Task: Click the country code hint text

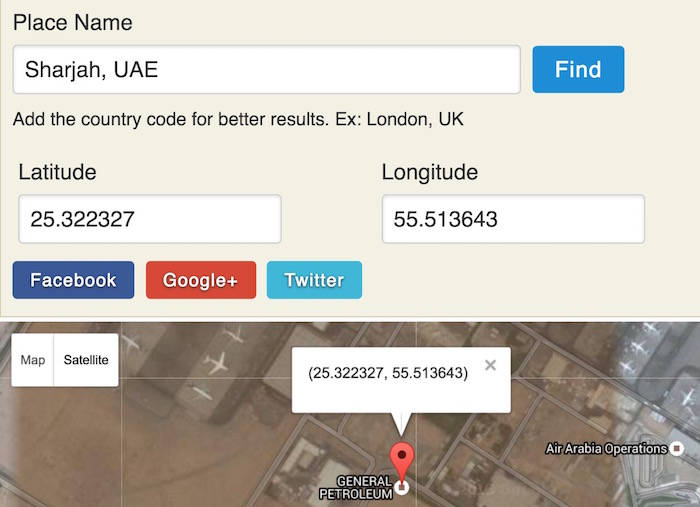Action: (238, 120)
